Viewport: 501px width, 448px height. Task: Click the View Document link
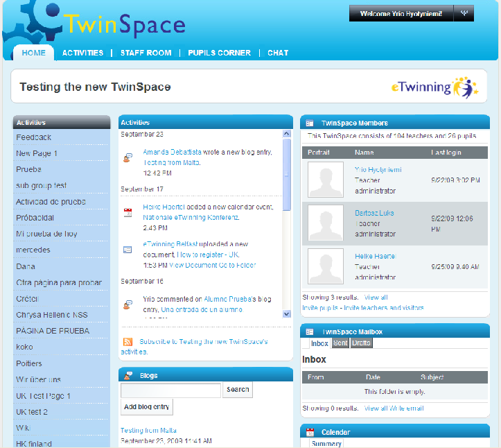(x=193, y=265)
